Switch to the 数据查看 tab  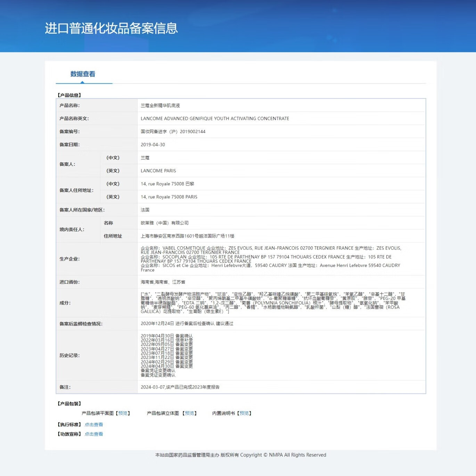tap(83, 74)
